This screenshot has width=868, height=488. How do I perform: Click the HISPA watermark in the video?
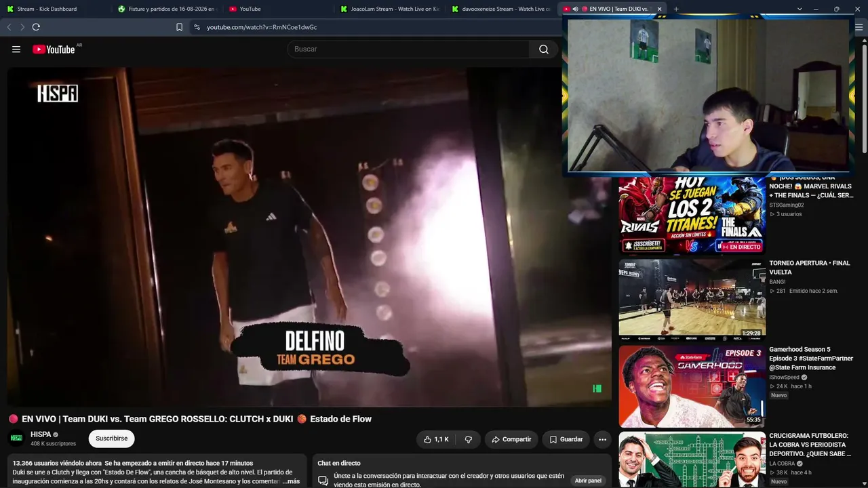click(58, 94)
